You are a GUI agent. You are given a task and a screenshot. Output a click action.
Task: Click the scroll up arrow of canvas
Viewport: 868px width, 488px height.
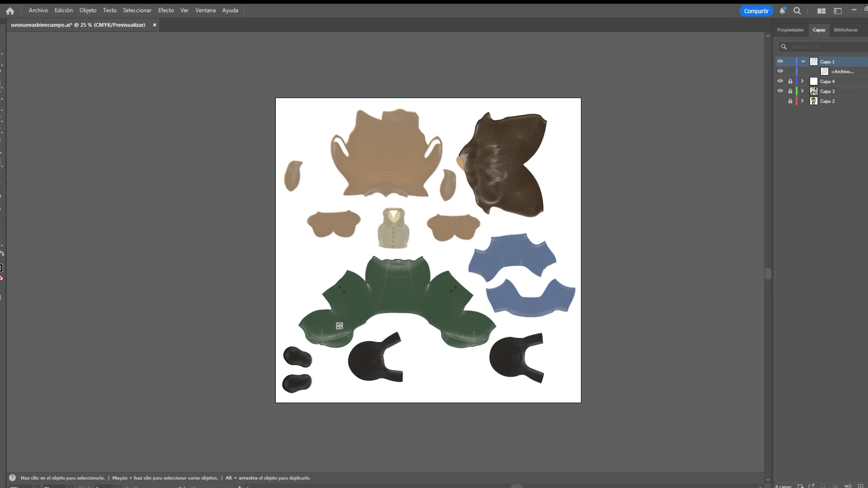[768, 36]
